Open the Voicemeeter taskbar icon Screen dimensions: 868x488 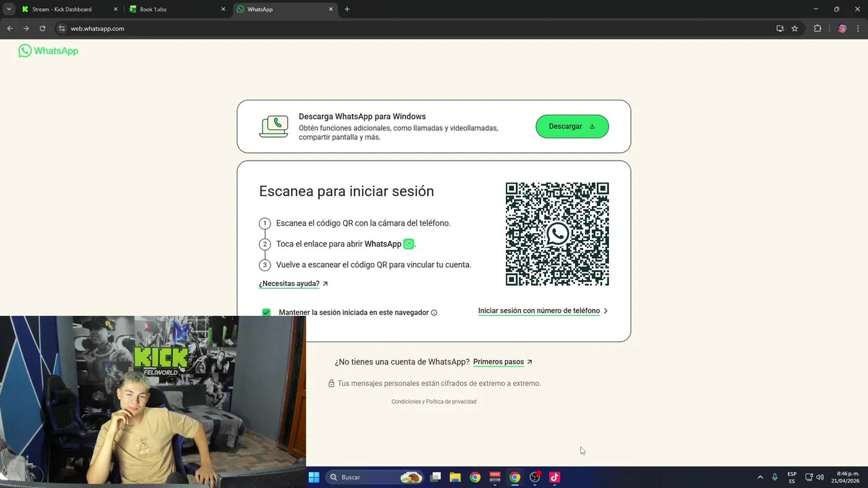pyautogui.click(x=495, y=477)
